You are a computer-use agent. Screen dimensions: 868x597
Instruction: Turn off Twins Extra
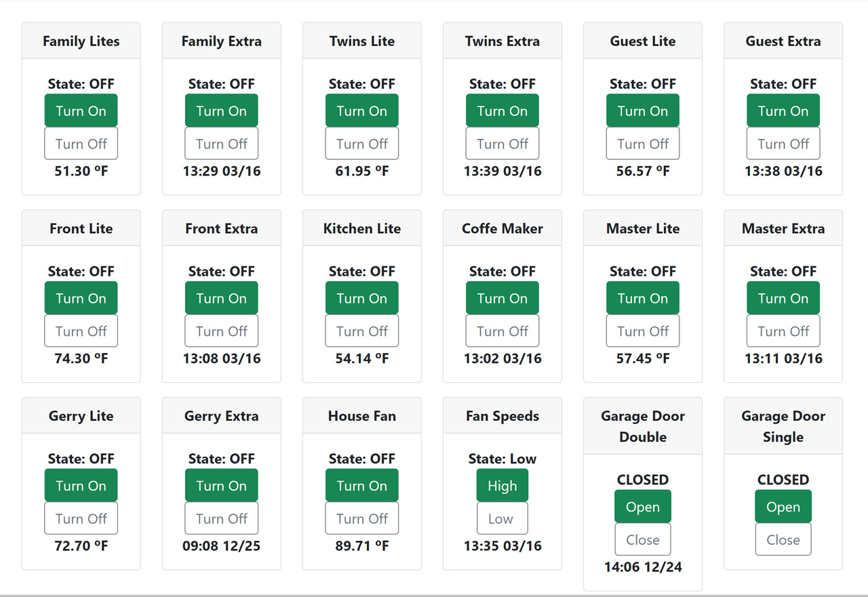502,144
